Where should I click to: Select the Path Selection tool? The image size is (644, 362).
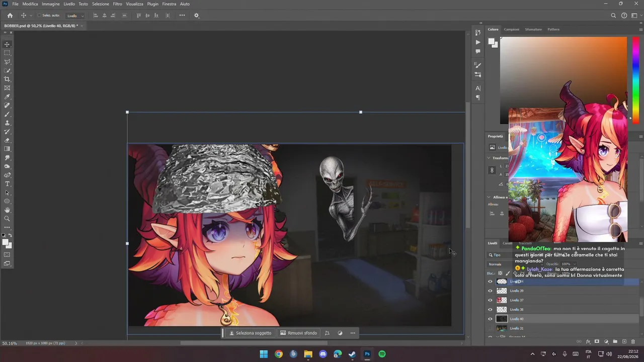click(x=7, y=193)
